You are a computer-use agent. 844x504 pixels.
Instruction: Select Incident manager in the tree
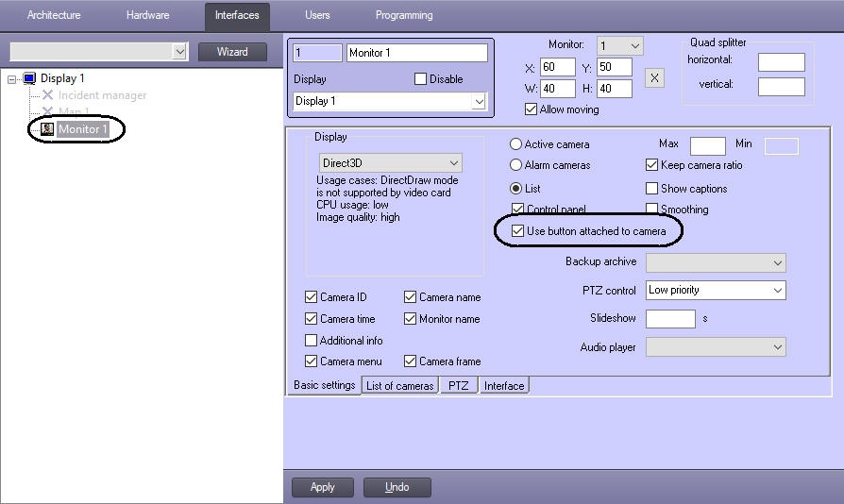coord(102,95)
